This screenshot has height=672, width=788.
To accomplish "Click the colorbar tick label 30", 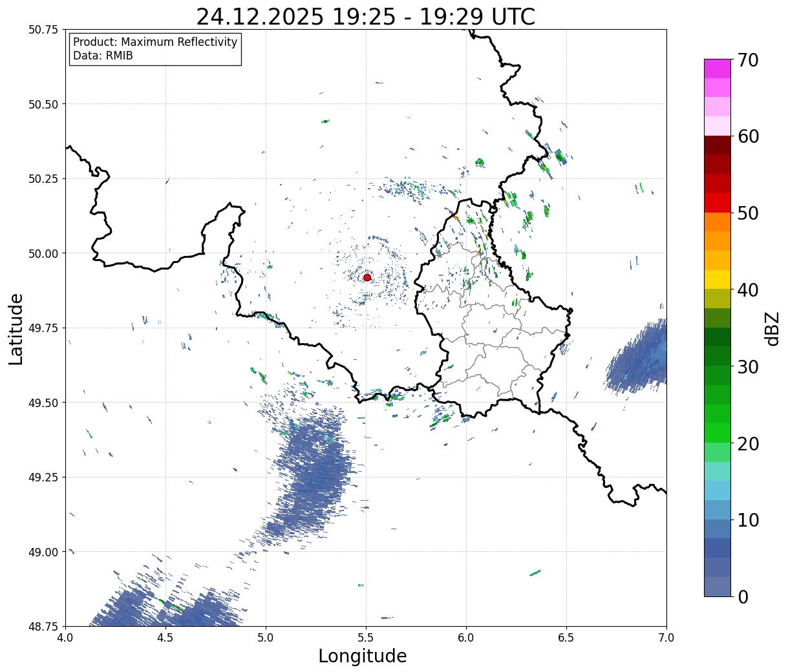I will [748, 367].
